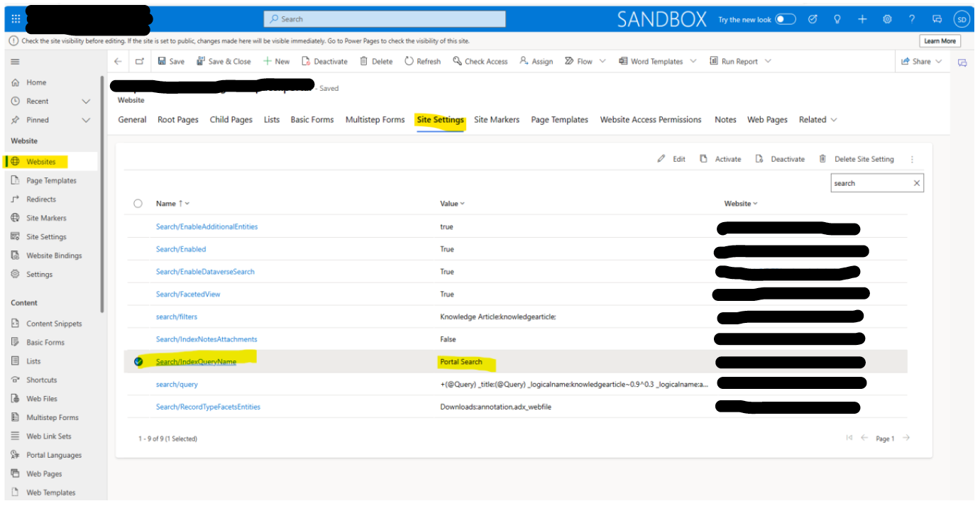Open the app launcher waffle icon
The height and width of the screenshot is (506, 980).
[x=16, y=19]
